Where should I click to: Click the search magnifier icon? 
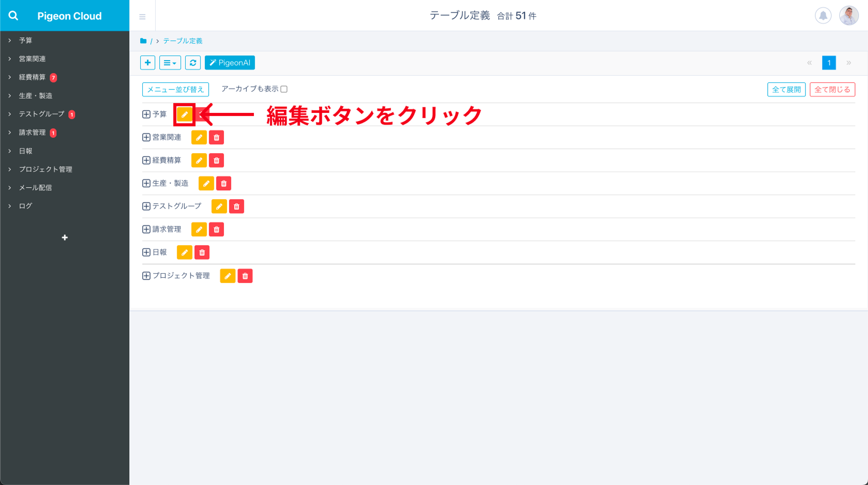coord(13,16)
